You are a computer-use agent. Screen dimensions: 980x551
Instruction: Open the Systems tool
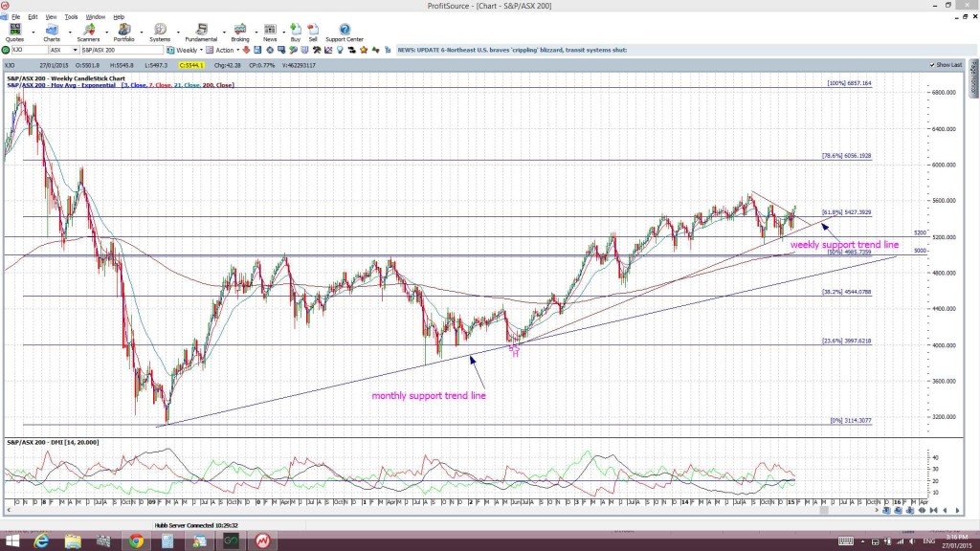point(160,33)
